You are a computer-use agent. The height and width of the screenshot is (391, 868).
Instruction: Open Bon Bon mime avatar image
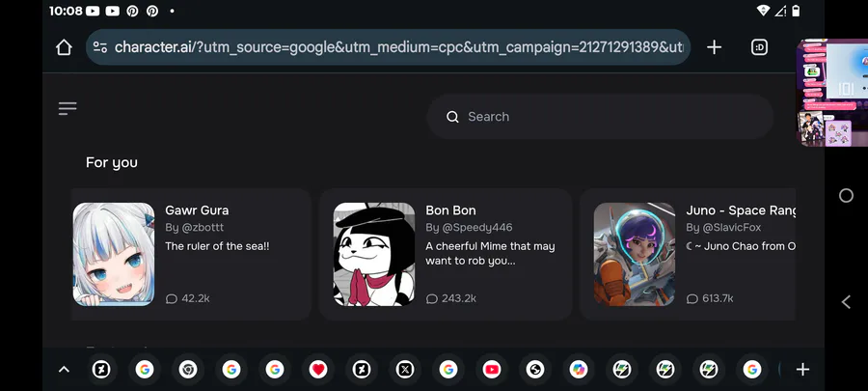pyautogui.click(x=374, y=254)
